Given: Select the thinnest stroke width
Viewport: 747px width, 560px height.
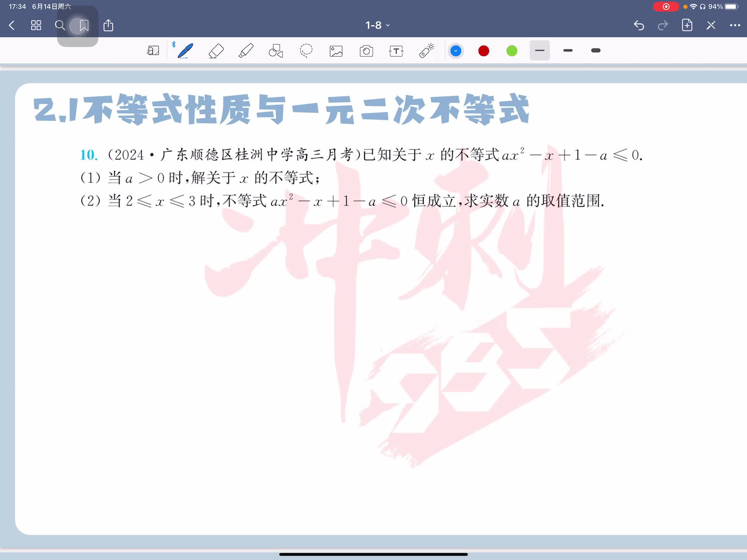Looking at the screenshot, I should tap(540, 51).
